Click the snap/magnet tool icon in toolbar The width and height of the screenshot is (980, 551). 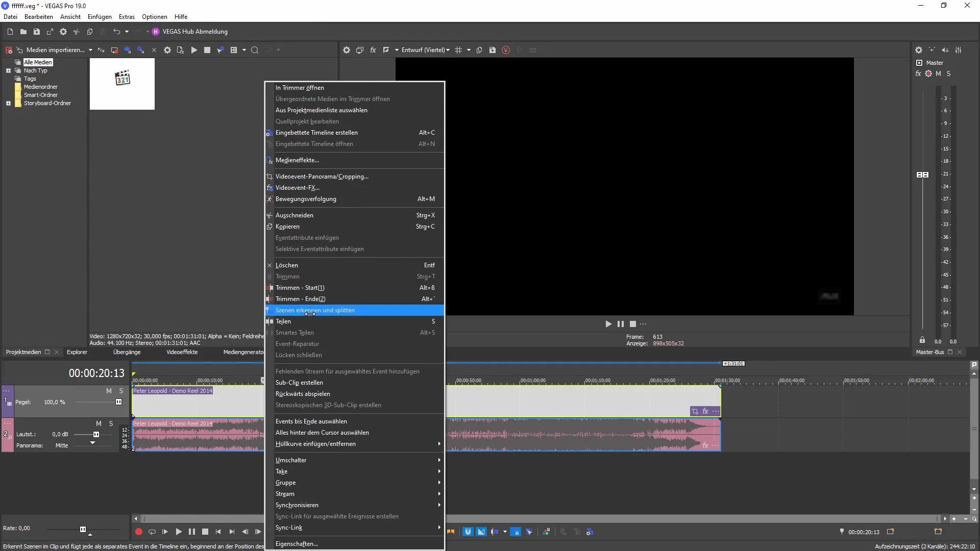468,532
